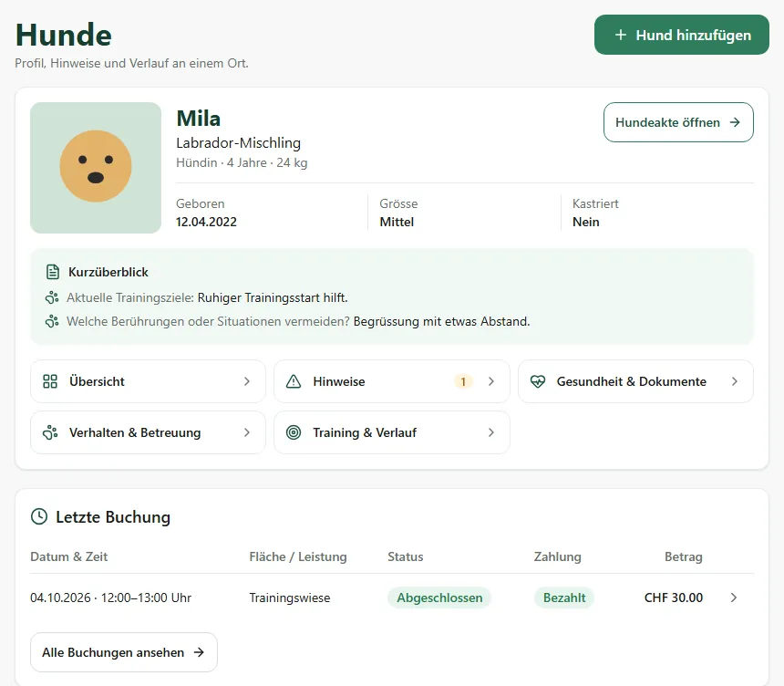Open booking details via the row chevron
Viewport: 784px width, 686px height.
tap(734, 598)
